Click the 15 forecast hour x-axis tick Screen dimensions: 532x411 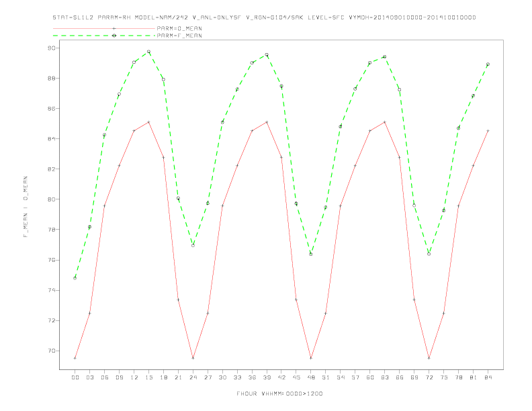tap(148, 377)
